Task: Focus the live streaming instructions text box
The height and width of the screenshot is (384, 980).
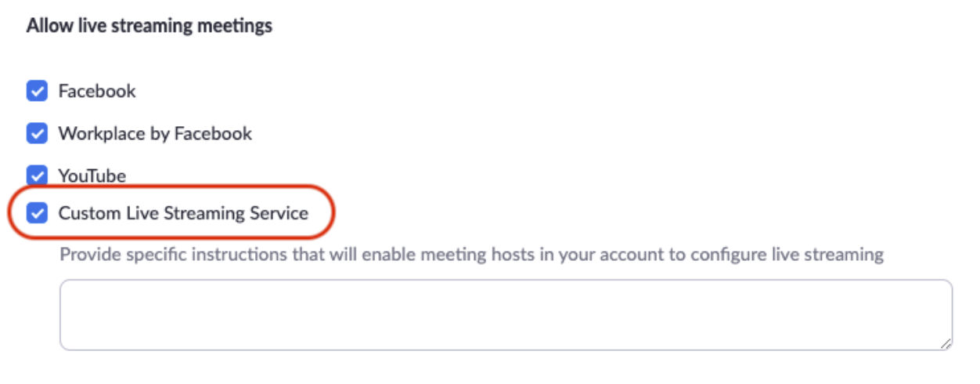Action: (506, 314)
